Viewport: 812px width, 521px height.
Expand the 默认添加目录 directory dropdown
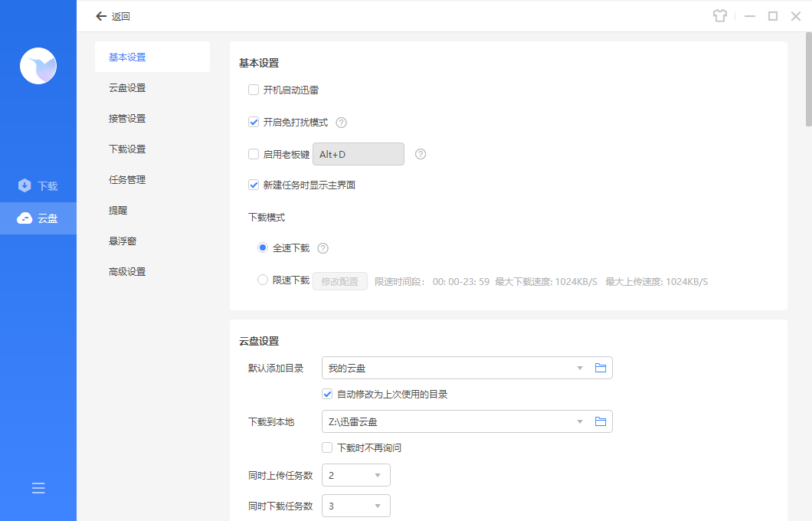pyautogui.click(x=580, y=368)
